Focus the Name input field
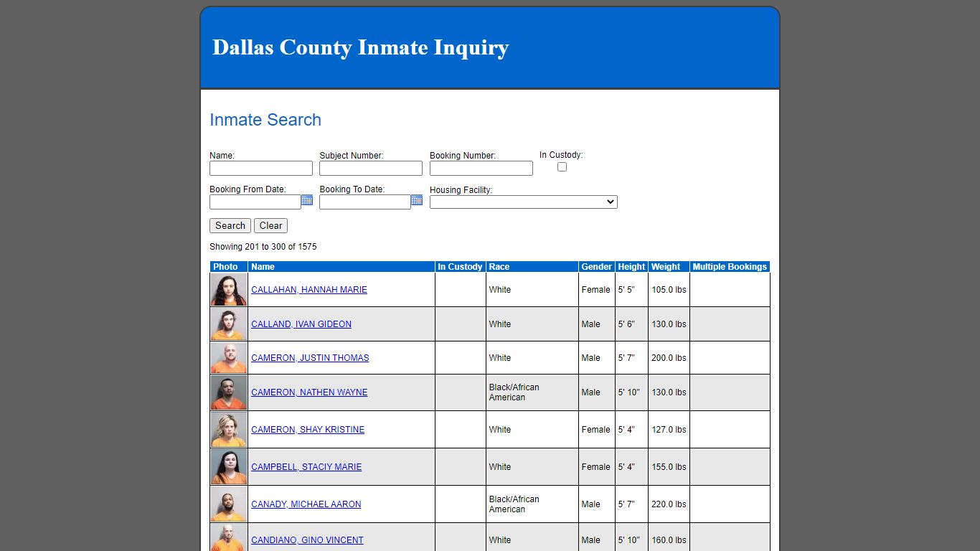This screenshot has width=980, height=551. pyautogui.click(x=261, y=169)
